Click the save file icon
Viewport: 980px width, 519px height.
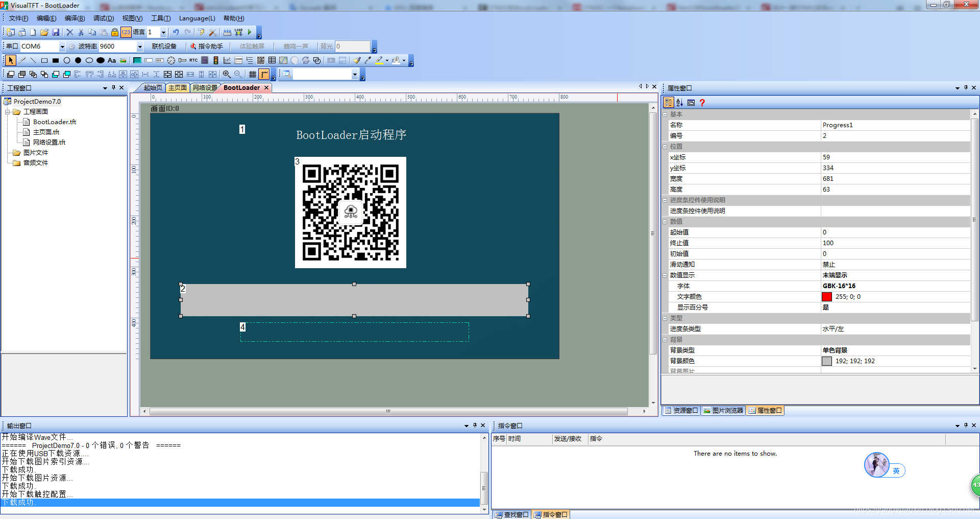click(56, 32)
